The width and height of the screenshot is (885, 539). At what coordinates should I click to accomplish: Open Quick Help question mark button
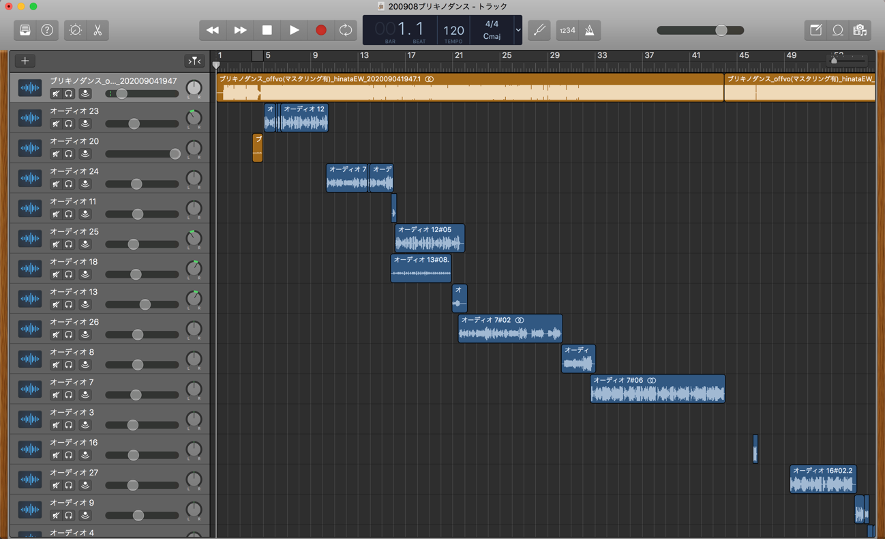(47, 30)
